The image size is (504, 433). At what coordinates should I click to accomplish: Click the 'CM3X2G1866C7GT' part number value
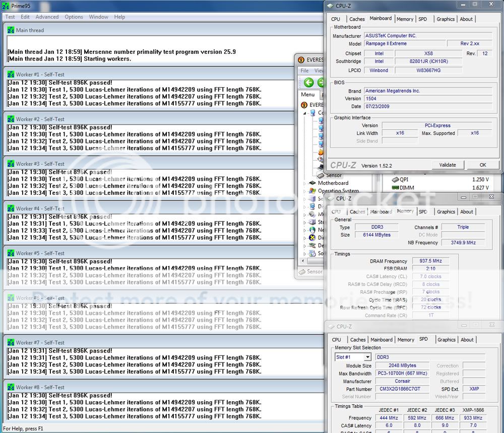tap(400, 389)
